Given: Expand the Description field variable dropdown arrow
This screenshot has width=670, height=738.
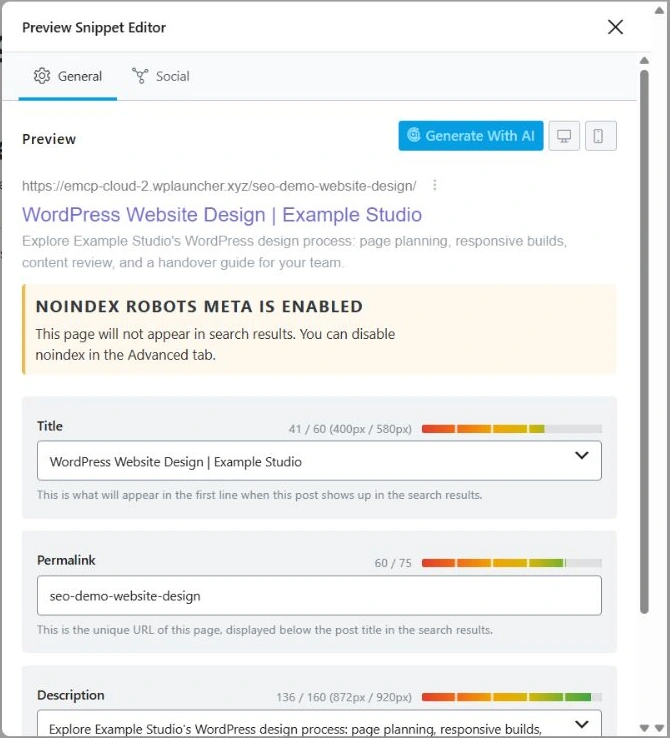Looking at the screenshot, I should click(582, 724).
